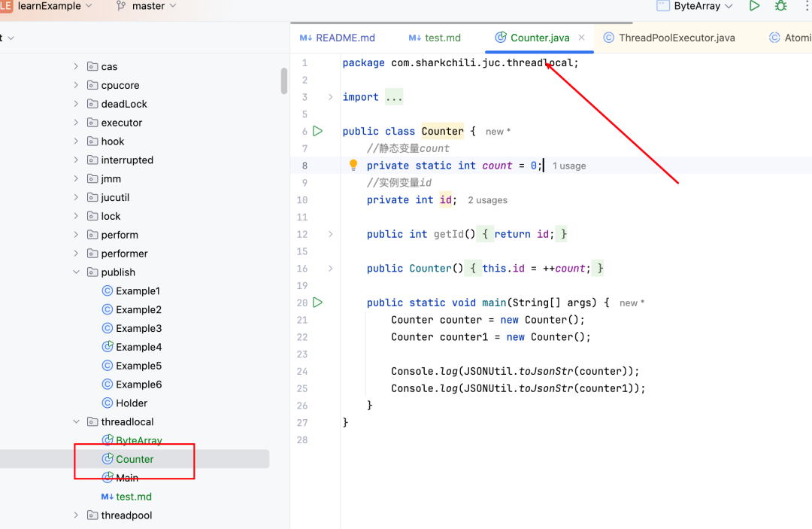Expand the executor folder
This screenshot has height=529, width=812.
point(76,122)
